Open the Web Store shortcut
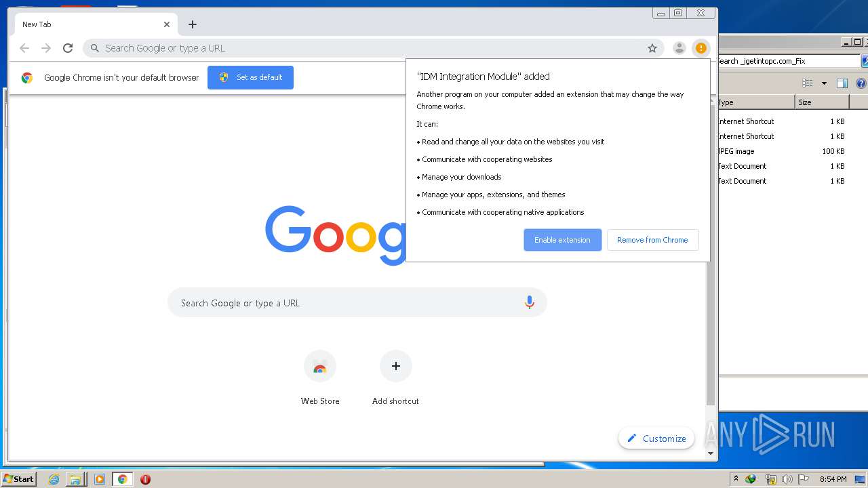The width and height of the screenshot is (868, 488). [x=320, y=378]
